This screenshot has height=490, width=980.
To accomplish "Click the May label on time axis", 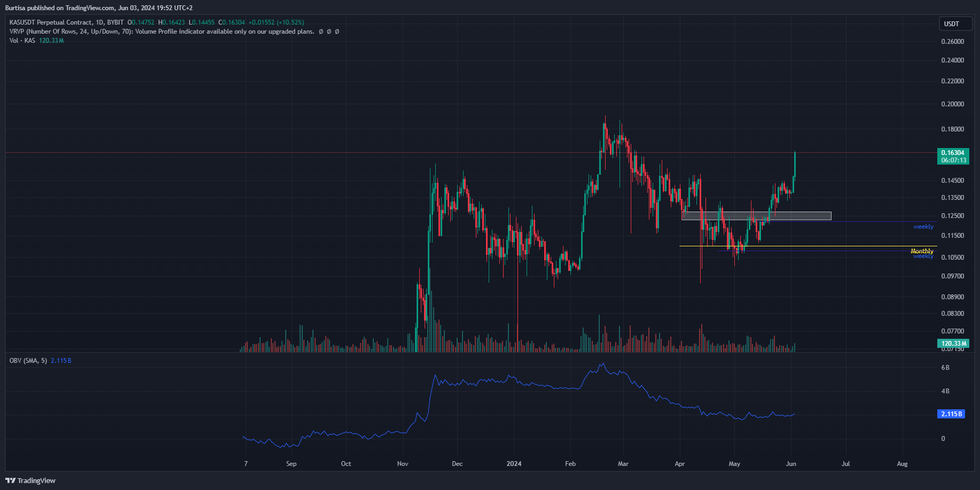I will (734, 464).
